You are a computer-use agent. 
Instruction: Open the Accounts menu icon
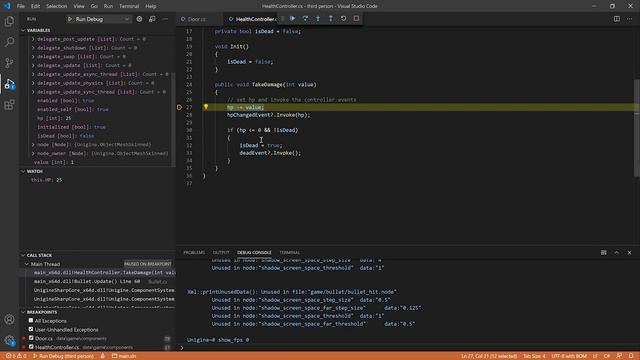coord(9,319)
